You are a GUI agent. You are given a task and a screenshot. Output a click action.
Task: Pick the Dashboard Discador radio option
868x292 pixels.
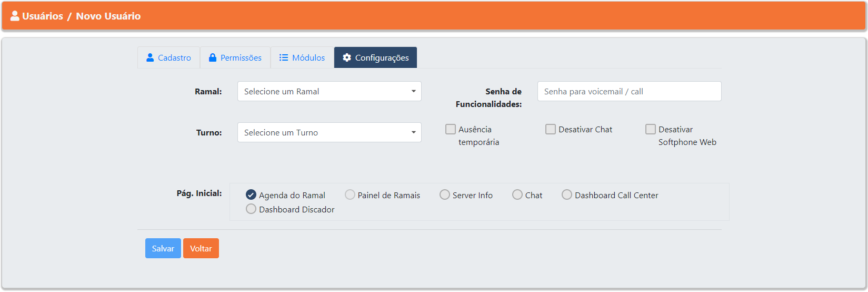coord(251,209)
